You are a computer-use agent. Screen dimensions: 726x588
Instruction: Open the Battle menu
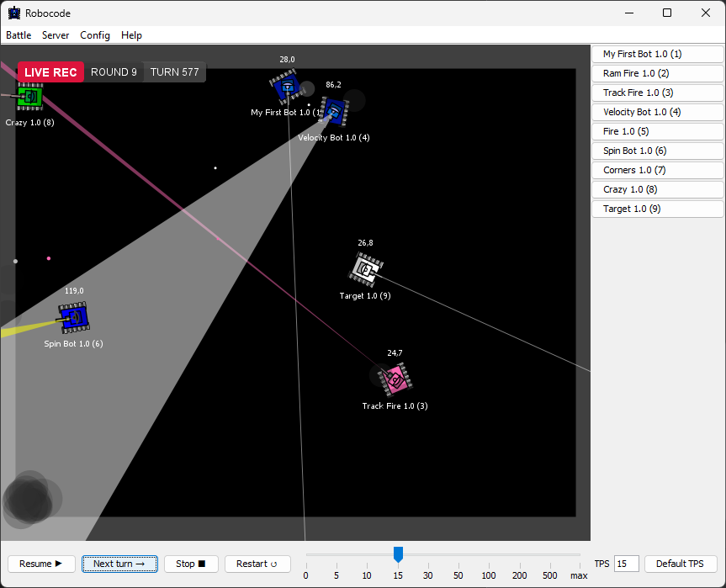click(19, 35)
